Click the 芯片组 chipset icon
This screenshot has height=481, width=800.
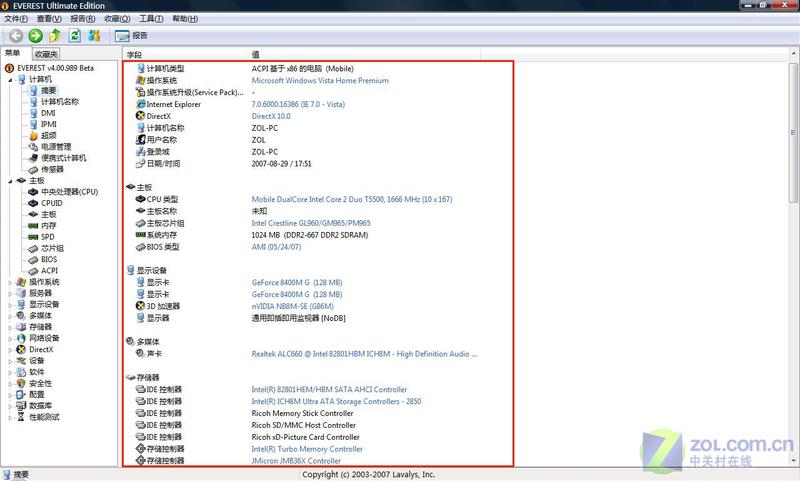pos(33,248)
